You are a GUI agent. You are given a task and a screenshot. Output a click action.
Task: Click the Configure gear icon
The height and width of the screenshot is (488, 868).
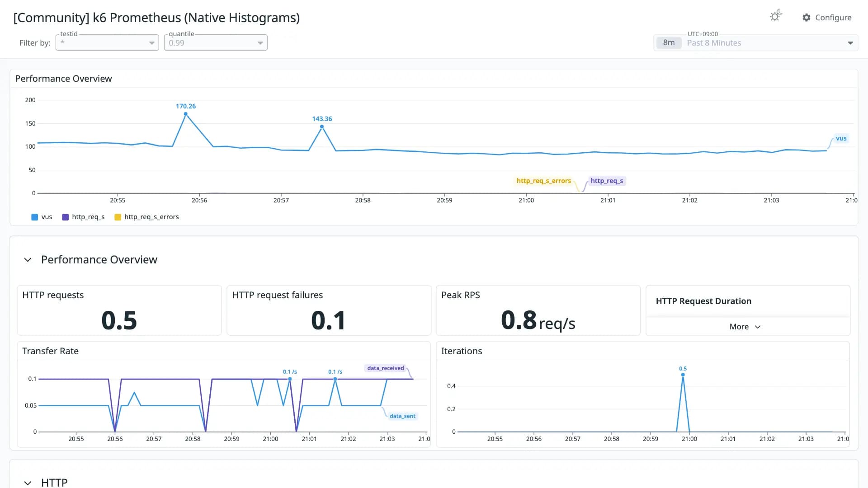(806, 18)
